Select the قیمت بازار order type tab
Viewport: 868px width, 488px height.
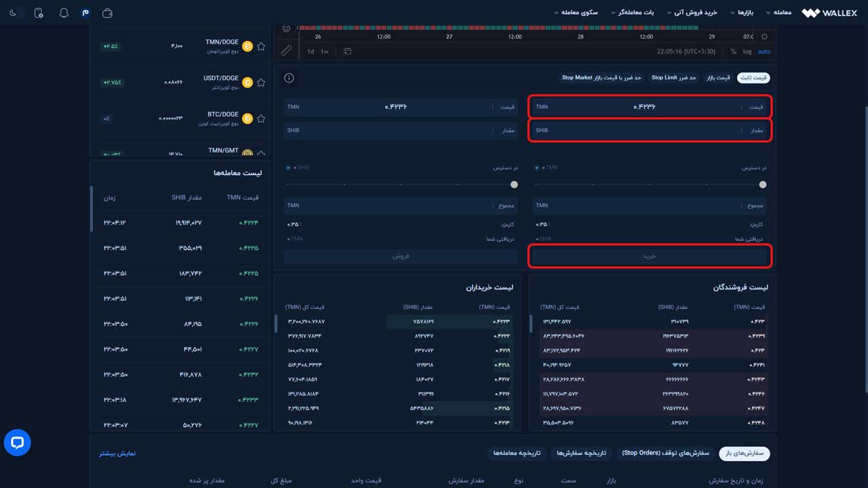click(717, 78)
